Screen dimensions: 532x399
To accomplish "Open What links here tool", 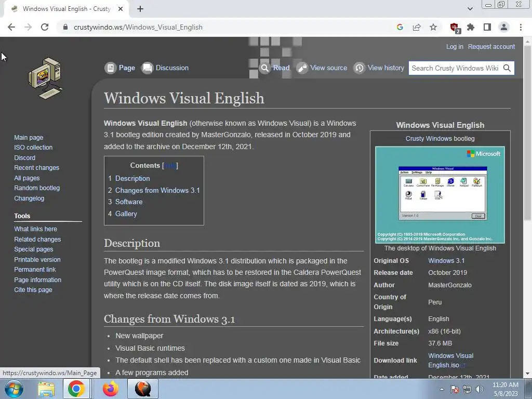I will 36,229.
